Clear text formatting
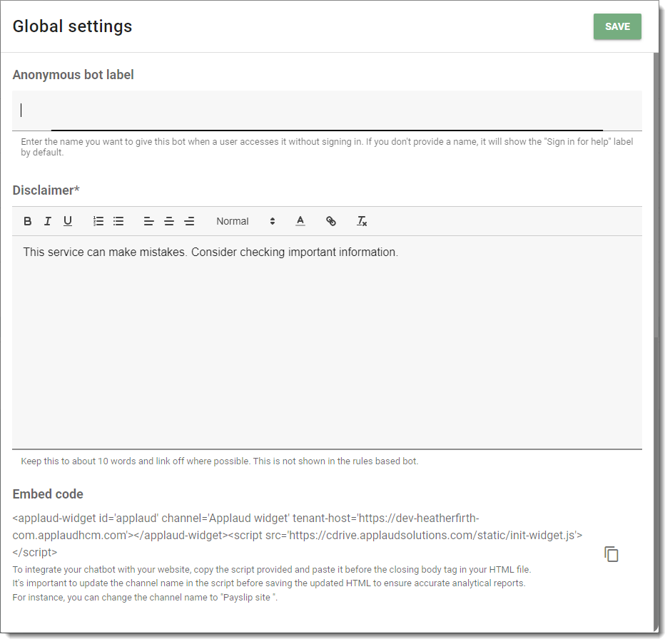The image size is (670, 644). (x=362, y=222)
